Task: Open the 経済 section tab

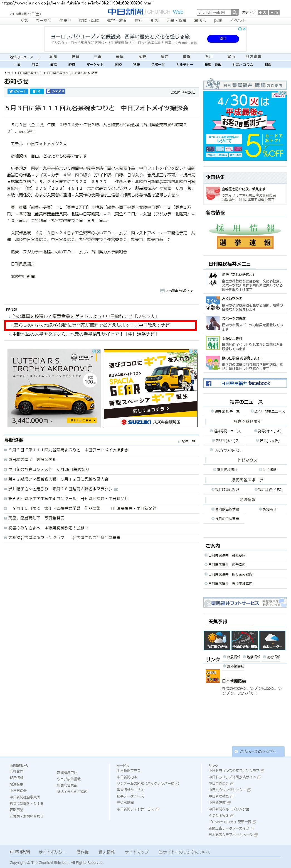Action: pyautogui.click(x=72, y=64)
